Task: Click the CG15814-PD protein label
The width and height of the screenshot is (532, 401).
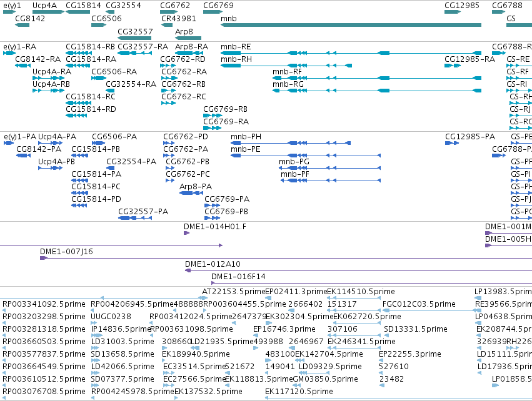Action: pos(96,199)
